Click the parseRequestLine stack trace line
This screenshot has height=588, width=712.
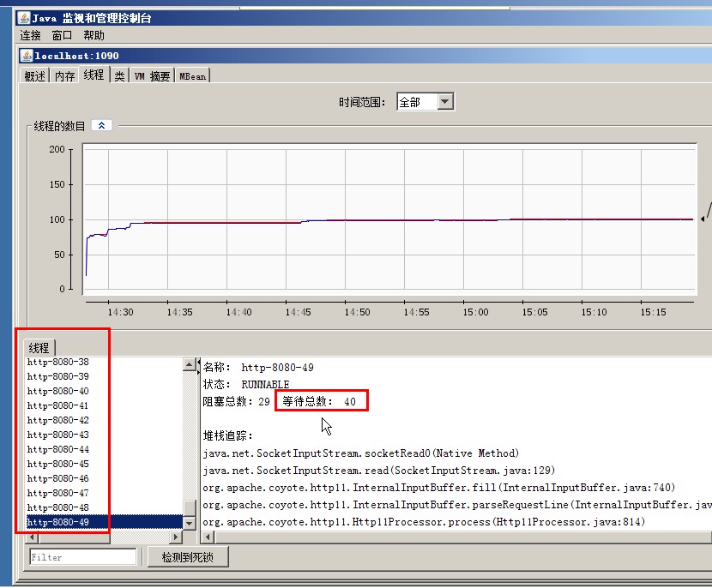[457, 505]
